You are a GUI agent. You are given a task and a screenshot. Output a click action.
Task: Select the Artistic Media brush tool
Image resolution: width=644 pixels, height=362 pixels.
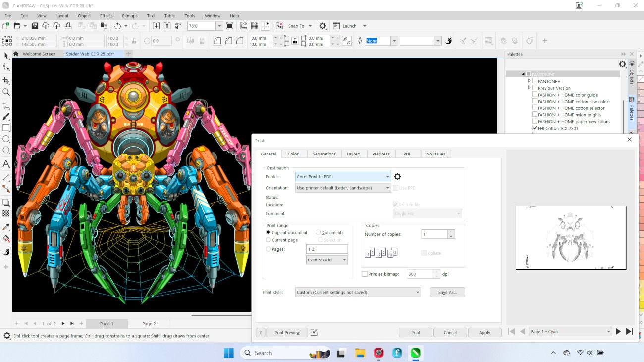click(6, 117)
